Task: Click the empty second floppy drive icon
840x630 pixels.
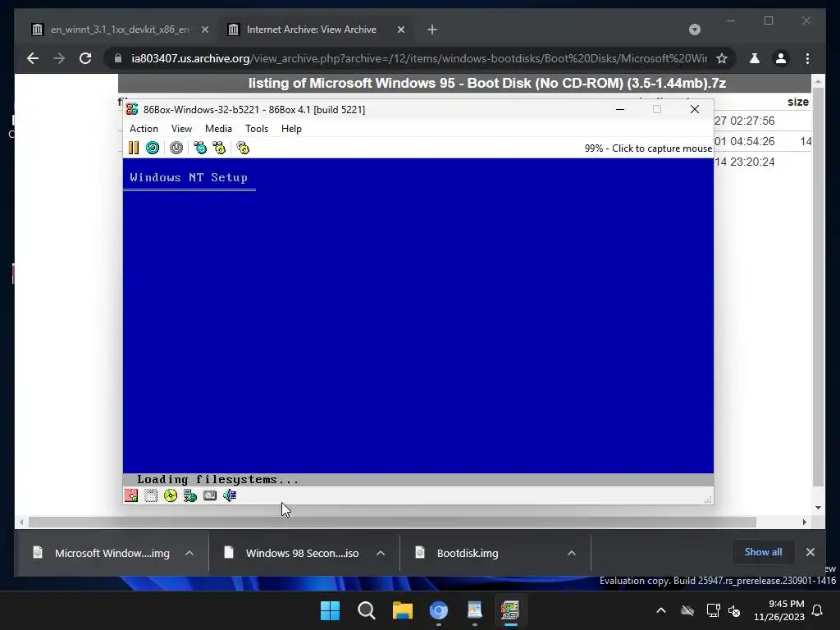Action: (x=151, y=495)
